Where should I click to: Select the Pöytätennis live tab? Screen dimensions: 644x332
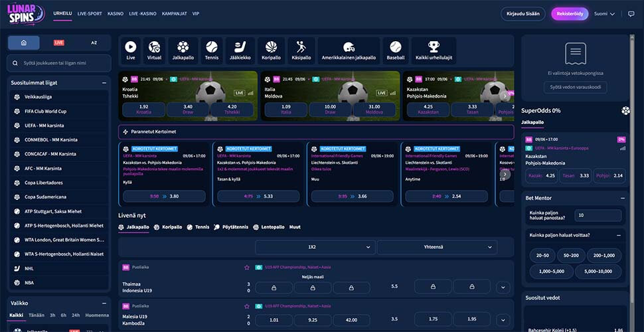[231, 227]
